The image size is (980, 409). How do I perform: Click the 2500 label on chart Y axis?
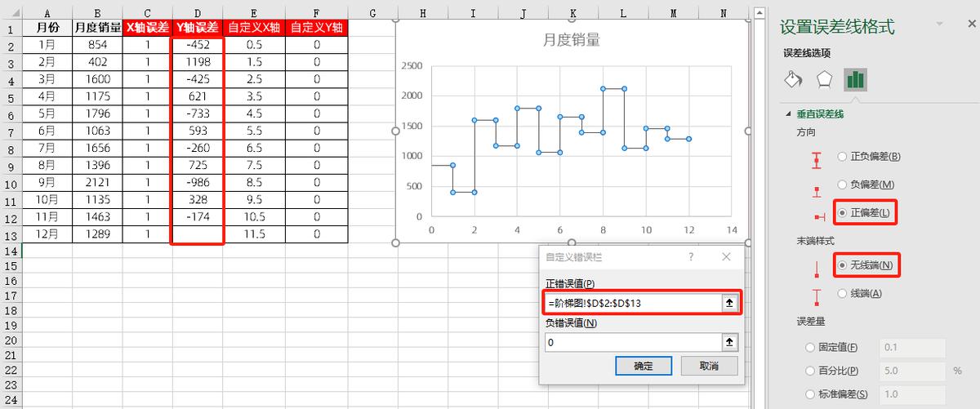(412, 65)
